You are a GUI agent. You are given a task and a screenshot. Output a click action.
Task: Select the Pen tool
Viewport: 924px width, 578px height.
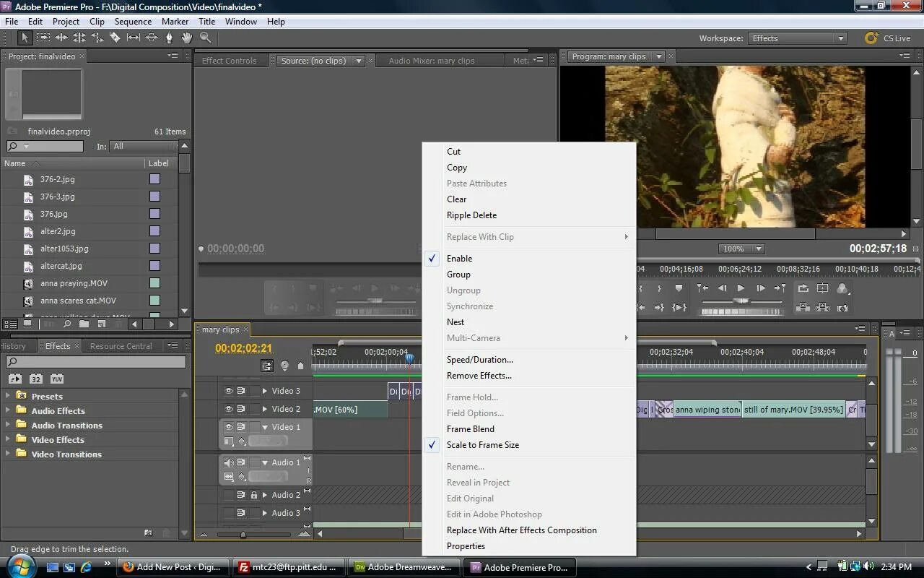pyautogui.click(x=170, y=38)
